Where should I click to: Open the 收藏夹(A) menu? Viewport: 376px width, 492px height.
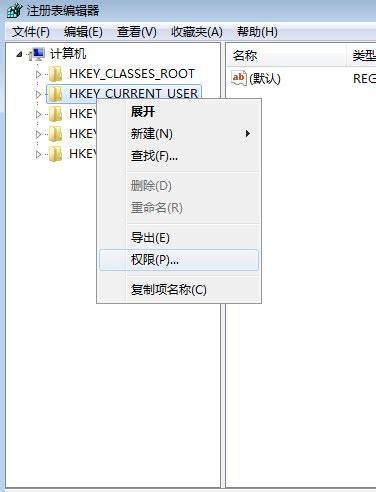[197, 32]
